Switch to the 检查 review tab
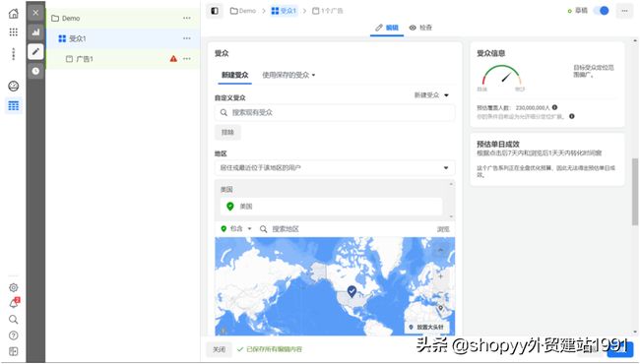The image size is (640, 364). coord(420,28)
